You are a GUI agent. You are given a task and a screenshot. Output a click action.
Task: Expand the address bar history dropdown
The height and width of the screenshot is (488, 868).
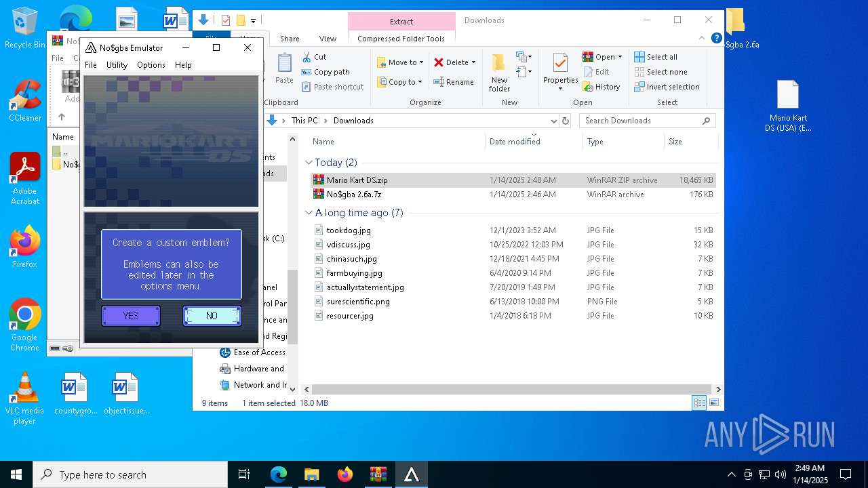[553, 121]
